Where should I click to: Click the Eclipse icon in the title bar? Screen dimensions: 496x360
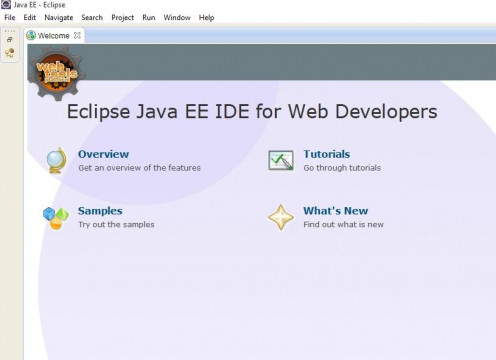coord(6,5)
